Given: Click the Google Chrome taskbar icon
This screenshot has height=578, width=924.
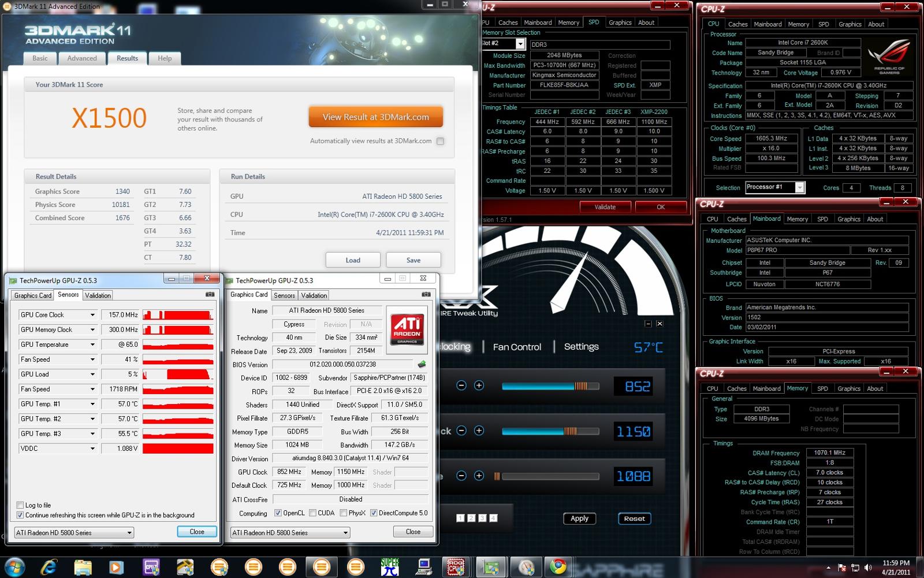Looking at the screenshot, I should 558,567.
